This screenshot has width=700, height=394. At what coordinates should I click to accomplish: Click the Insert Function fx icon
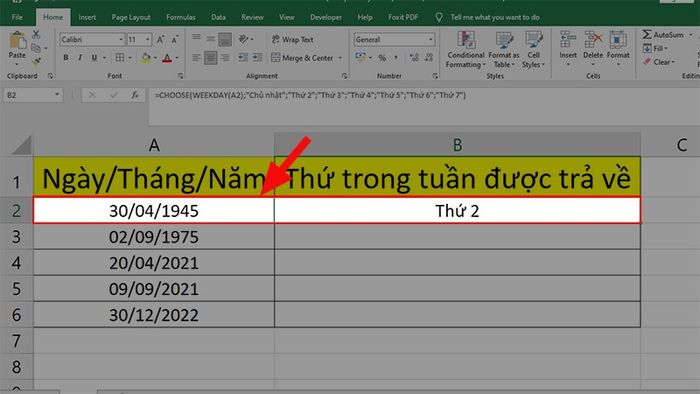[x=134, y=95]
